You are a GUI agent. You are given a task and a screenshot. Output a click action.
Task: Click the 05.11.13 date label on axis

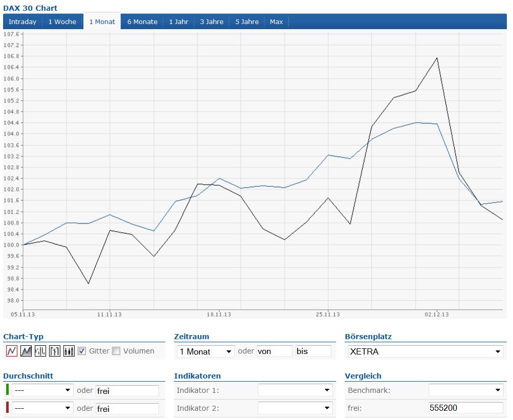[x=23, y=315]
